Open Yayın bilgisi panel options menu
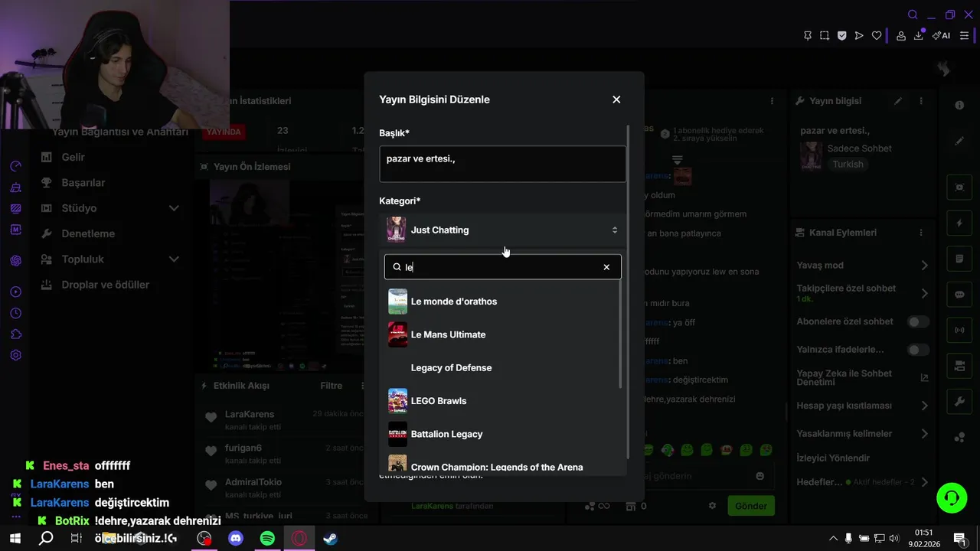The image size is (980, 551). pyautogui.click(x=921, y=101)
